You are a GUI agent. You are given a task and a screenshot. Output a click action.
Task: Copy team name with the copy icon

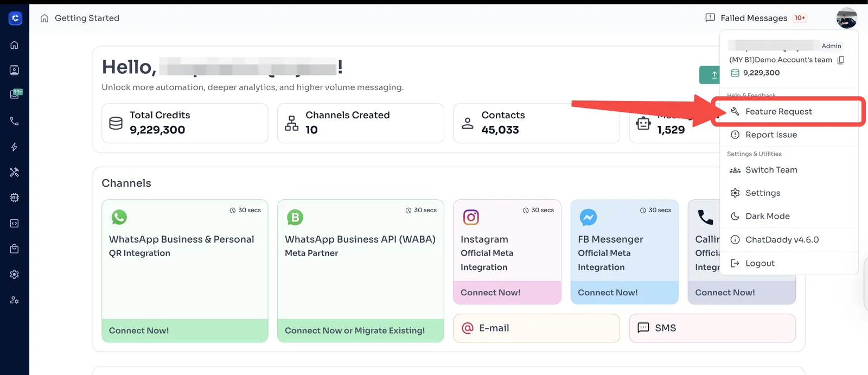coord(841,60)
